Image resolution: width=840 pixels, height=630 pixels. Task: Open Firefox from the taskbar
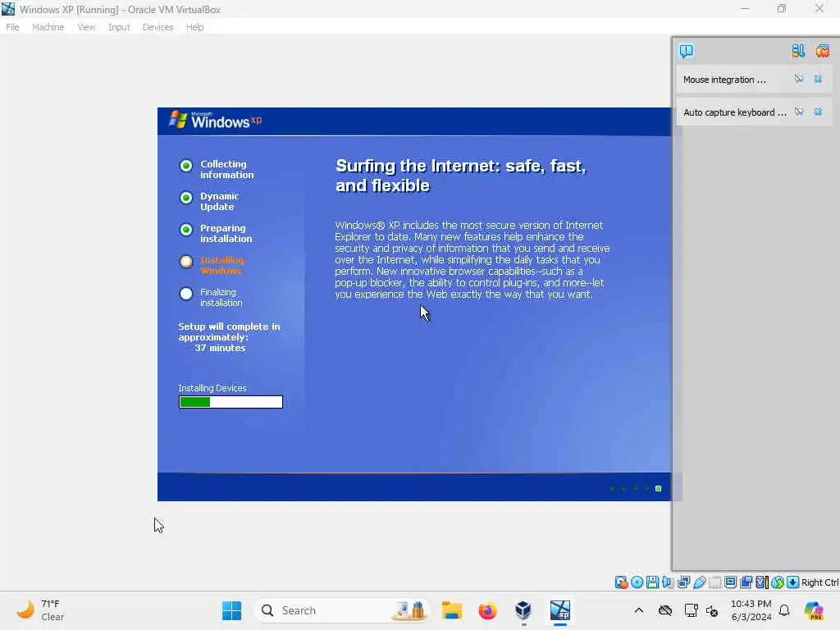point(487,610)
